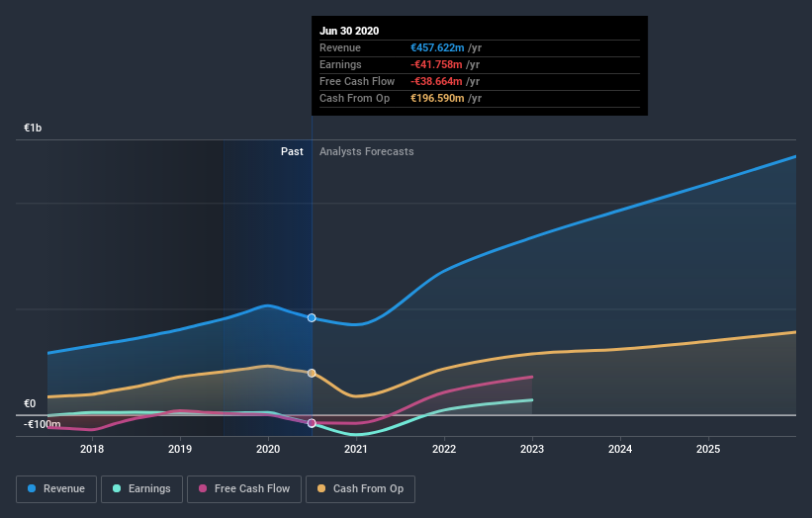The image size is (812, 518).
Task: Click the €457.622m revenue value
Action: tap(437, 47)
